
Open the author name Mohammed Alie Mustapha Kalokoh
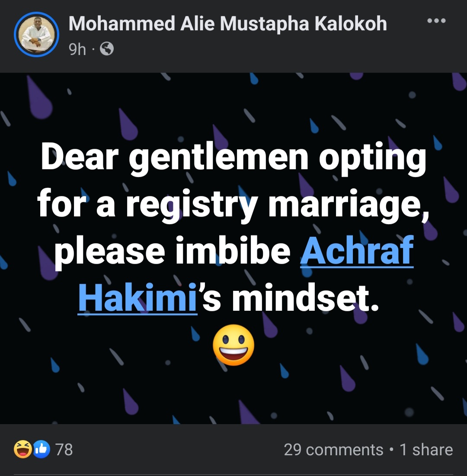click(227, 24)
